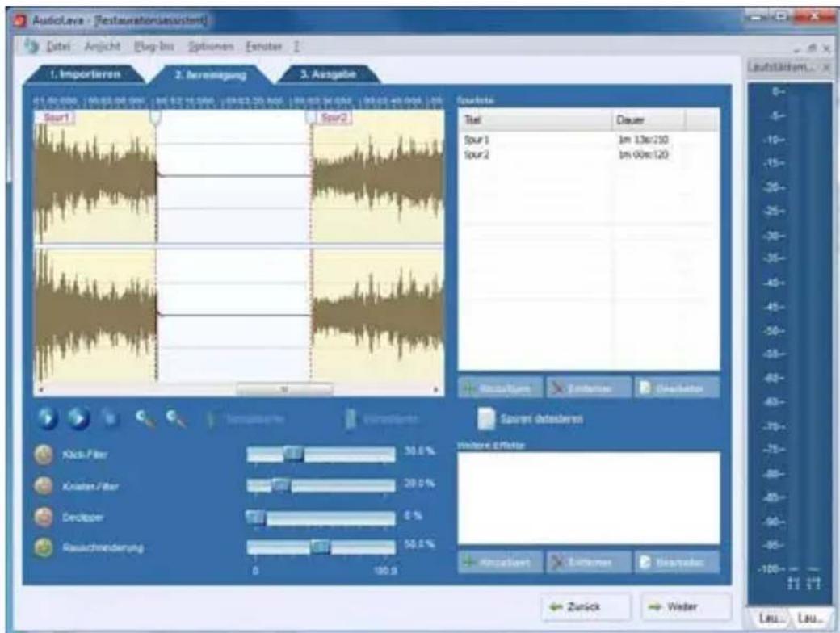Open the Optionen menu
The image size is (840, 633).
[211, 47]
